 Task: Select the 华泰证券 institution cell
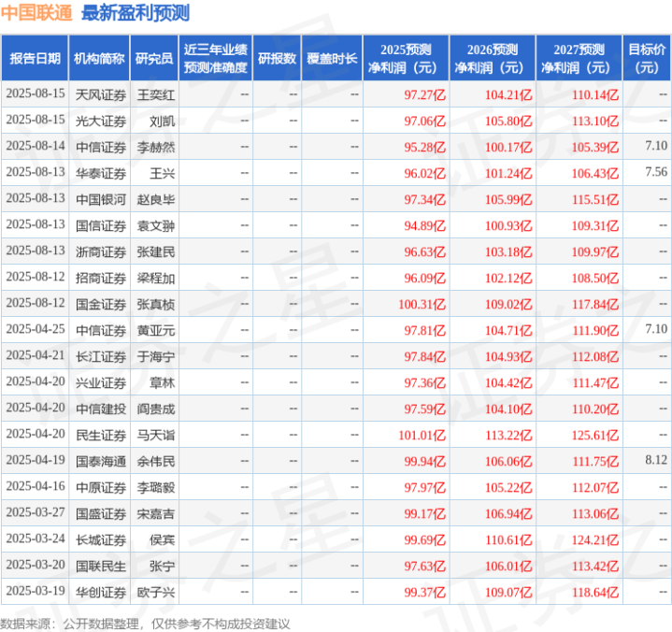pyautogui.click(x=101, y=173)
